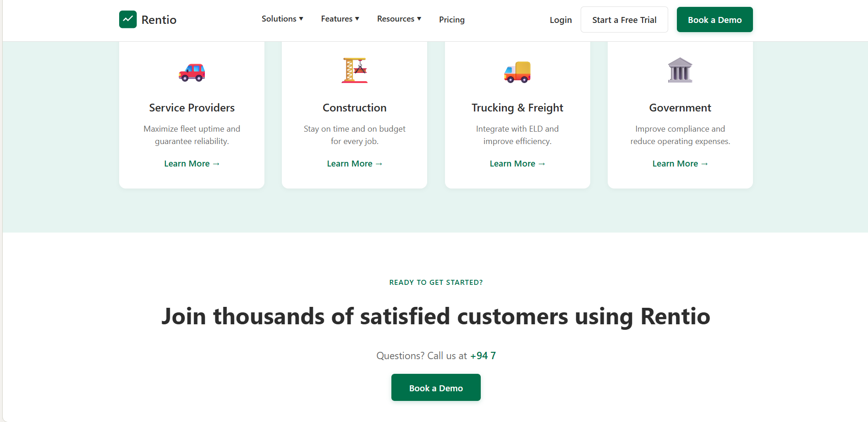Screen dimensions: 868x422
Task: Click the Rentio checkmark logo icon
Action: pos(128,19)
